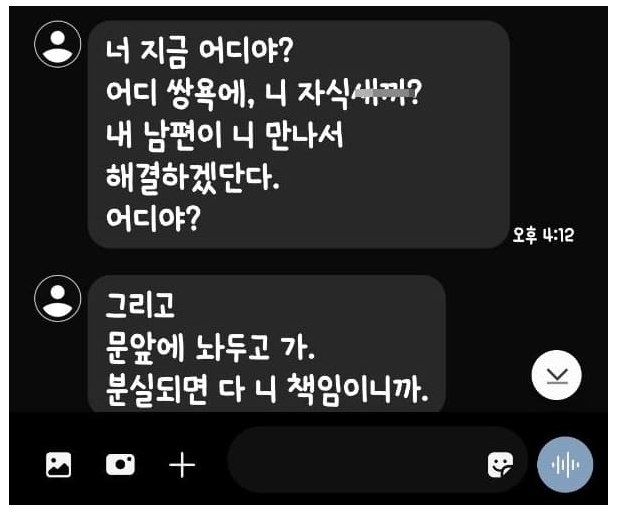The height and width of the screenshot is (514, 620).
Task: Click the text line '문앞에 놔두고 가.'
Action: click(210, 349)
